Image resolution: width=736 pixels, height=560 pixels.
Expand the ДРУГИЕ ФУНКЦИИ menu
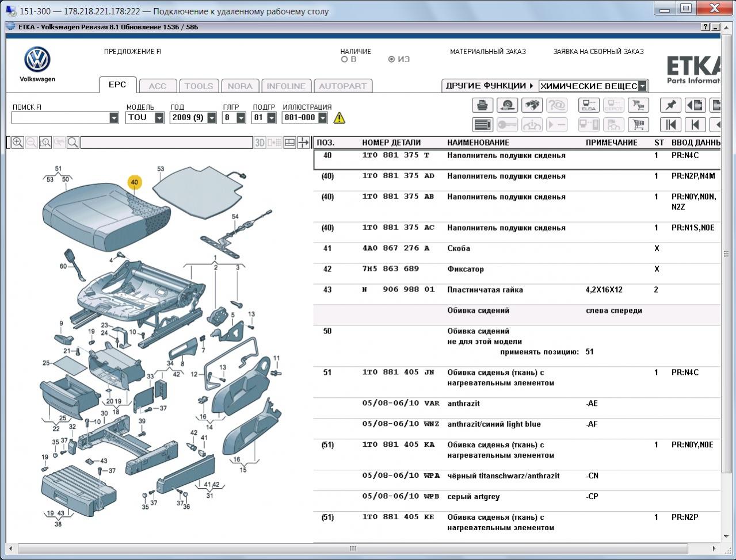click(490, 86)
